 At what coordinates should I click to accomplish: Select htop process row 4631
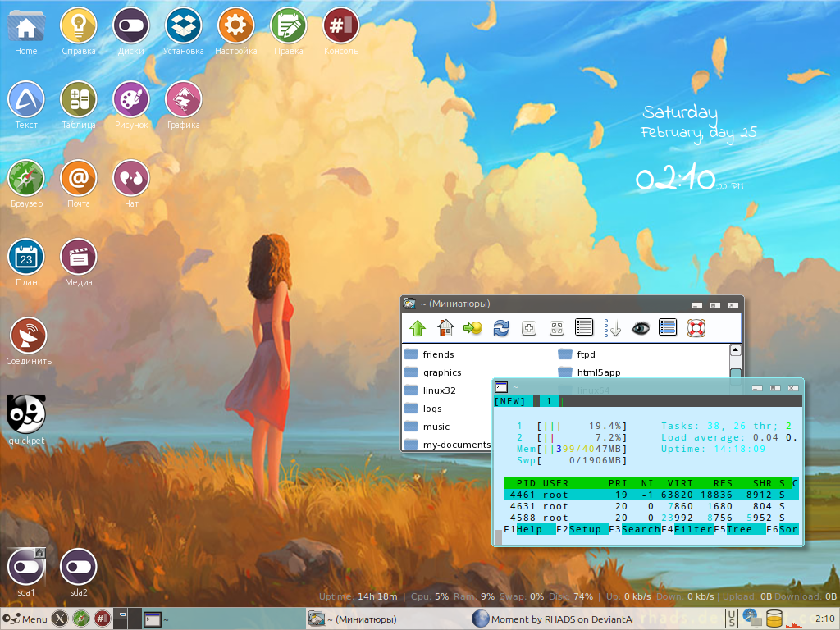(651, 506)
